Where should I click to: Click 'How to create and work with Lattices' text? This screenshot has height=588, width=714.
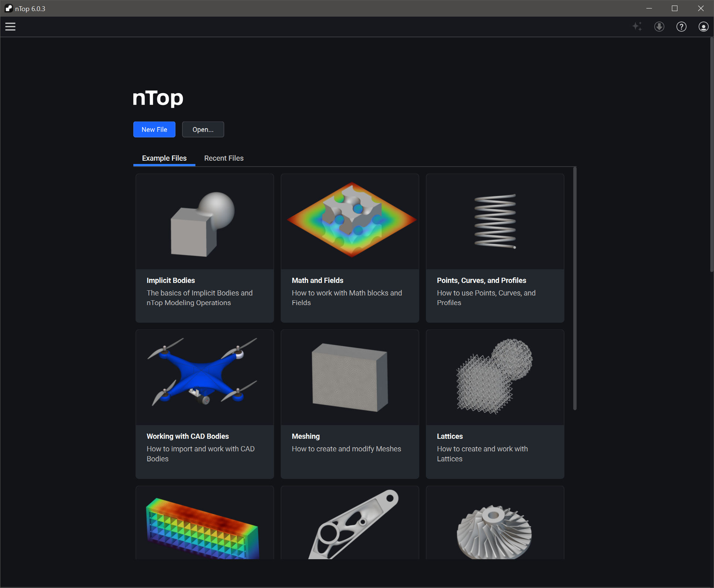(x=482, y=454)
